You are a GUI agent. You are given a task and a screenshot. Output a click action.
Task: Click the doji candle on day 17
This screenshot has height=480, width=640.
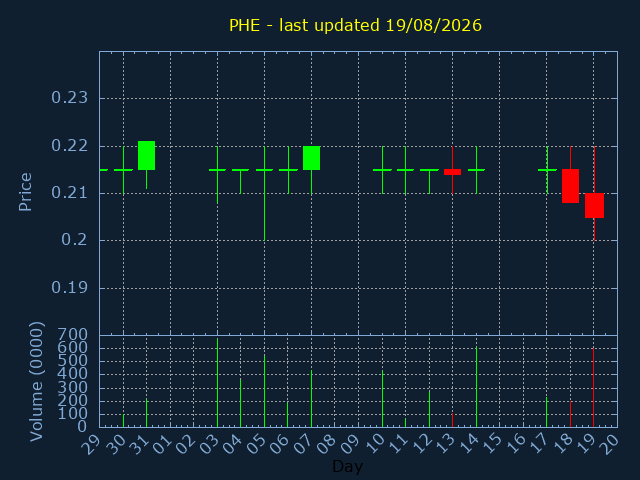pyautogui.click(x=547, y=170)
